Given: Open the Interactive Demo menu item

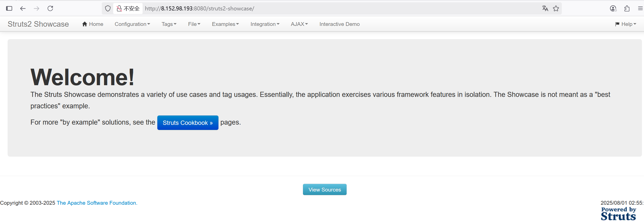Looking at the screenshot, I should [340, 24].
